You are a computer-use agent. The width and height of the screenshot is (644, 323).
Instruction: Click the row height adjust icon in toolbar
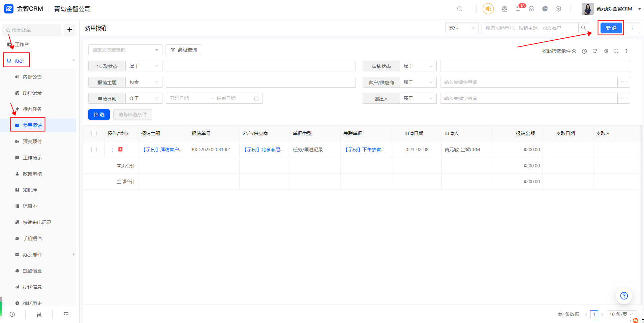[x=626, y=51]
